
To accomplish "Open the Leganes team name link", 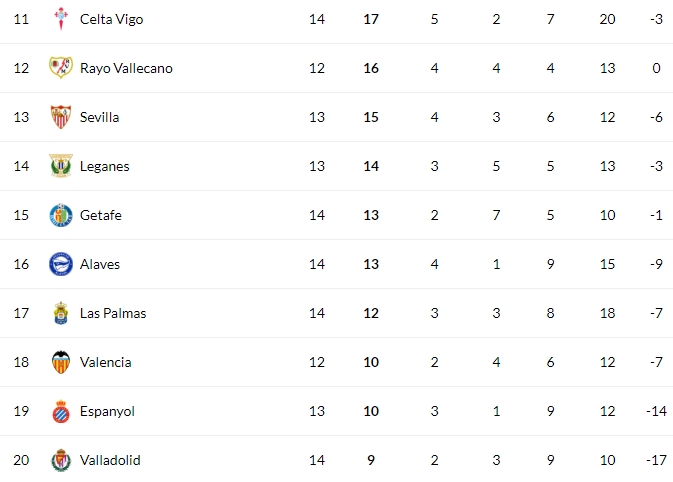I will click(x=104, y=167).
